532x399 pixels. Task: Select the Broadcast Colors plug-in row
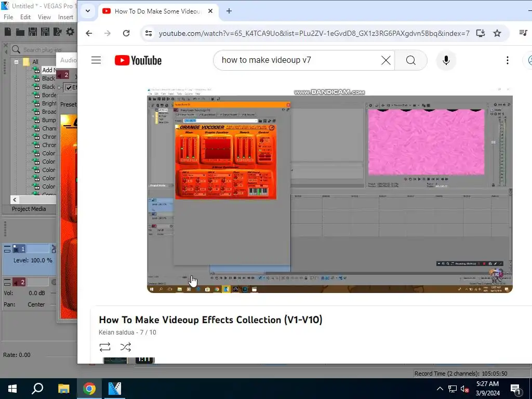point(44,112)
